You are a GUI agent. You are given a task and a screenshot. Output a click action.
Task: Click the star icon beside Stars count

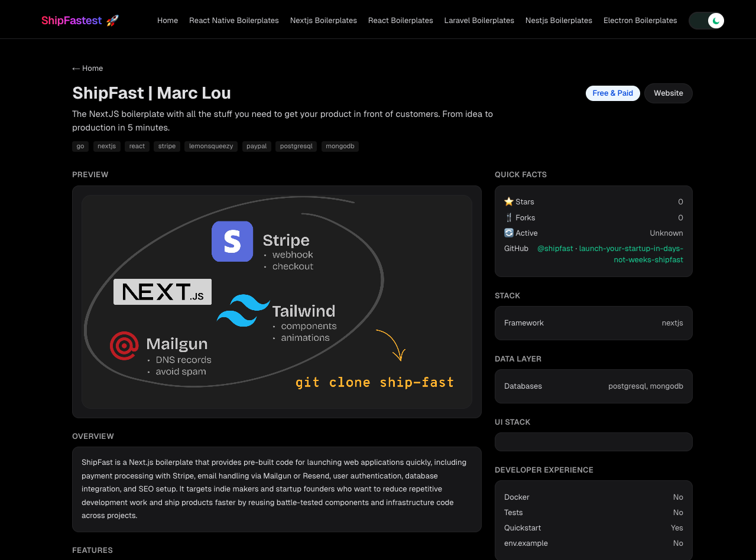click(x=509, y=201)
